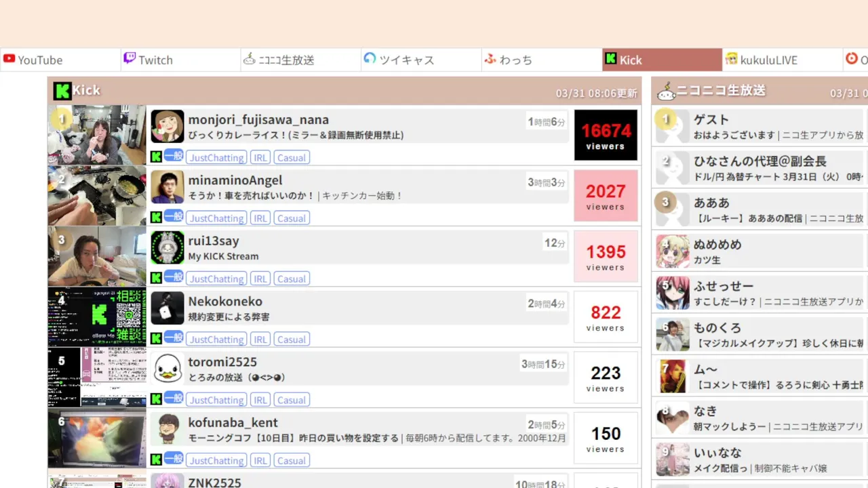Click the びっくりカレーライス stream title
The height and width of the screenshot is (488, 868).
[296, 135]
